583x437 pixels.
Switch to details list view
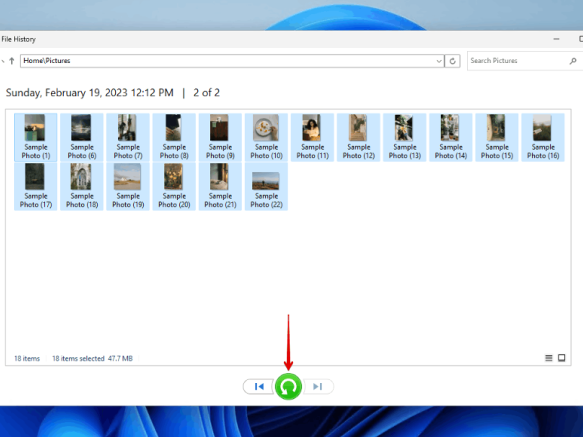click(548, 358)
